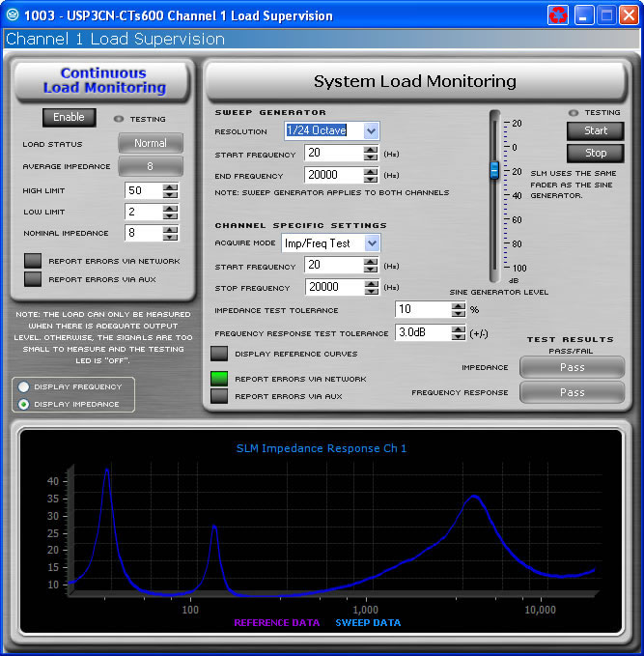The width and height of the screenshot is (644, 656).
Task: Increase High Limit with up arrow
Action: (170, 186)
